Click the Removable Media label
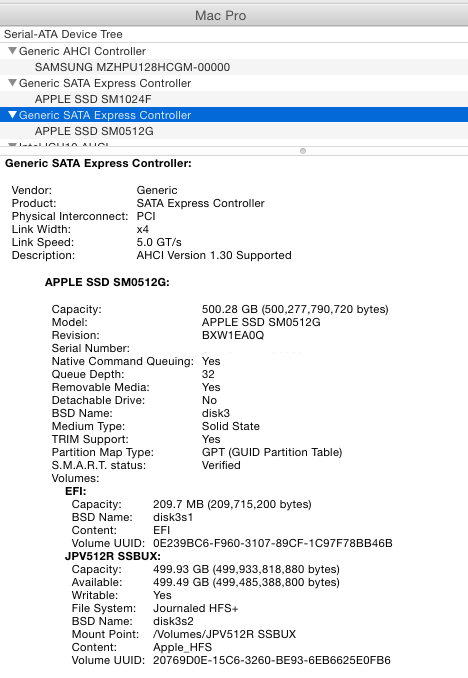The height and width of the screenshot is (678, 468). coord(100,387)
